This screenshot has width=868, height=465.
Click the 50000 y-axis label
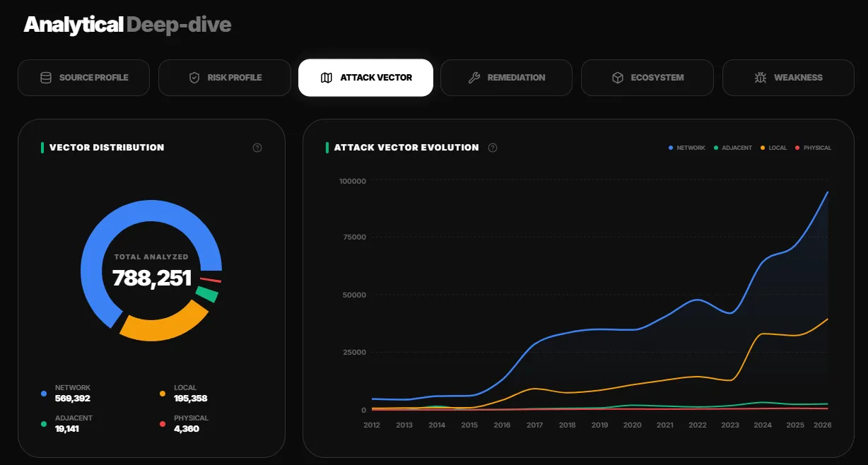pos(355,295)
